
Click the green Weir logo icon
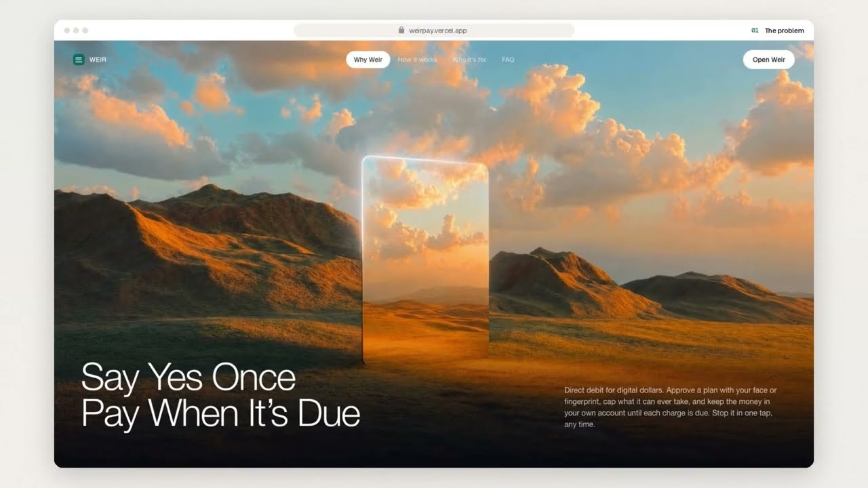coord(79,60)
